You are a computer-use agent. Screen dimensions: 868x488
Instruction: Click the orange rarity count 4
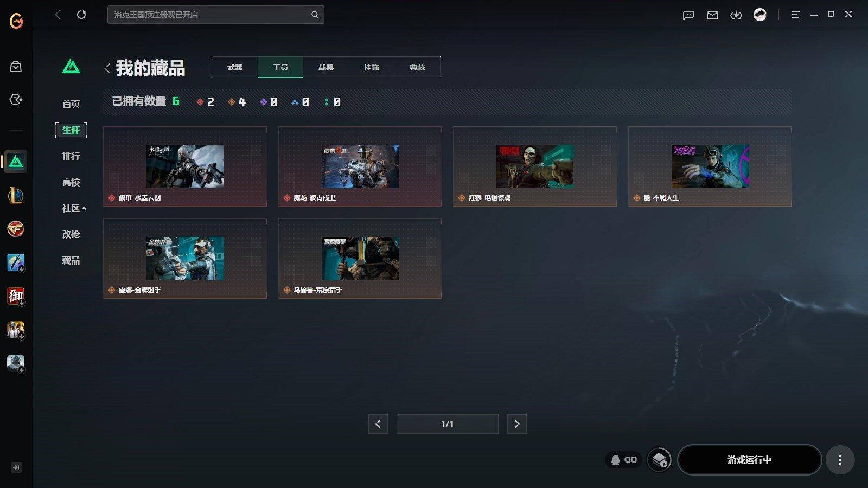tap(237, 102)
